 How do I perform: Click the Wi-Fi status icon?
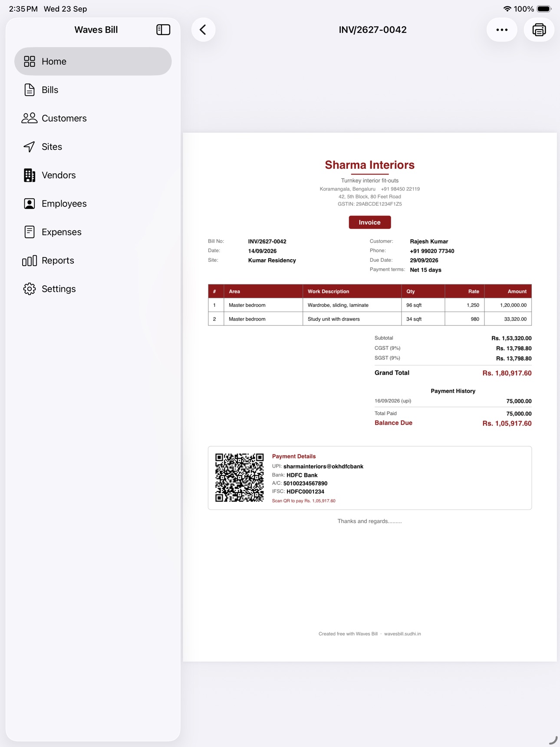pyautogui.click(x=507, y=9)
